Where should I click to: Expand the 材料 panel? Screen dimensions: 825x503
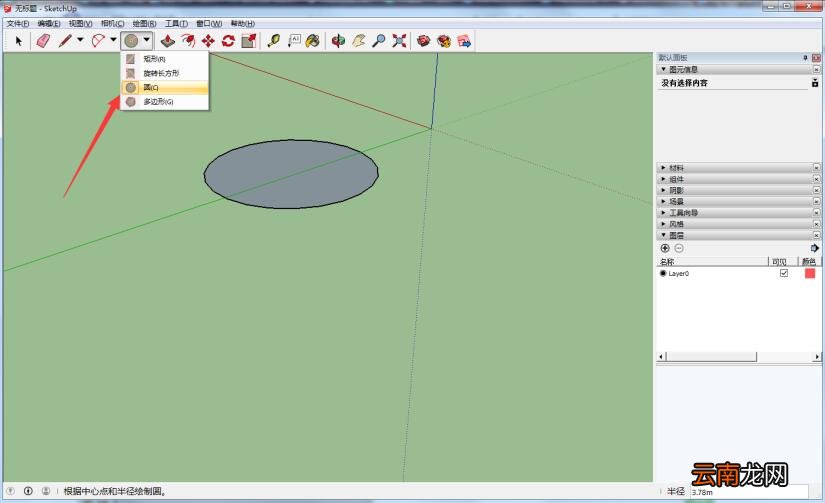pyautogui.click(x=739, y=167)
